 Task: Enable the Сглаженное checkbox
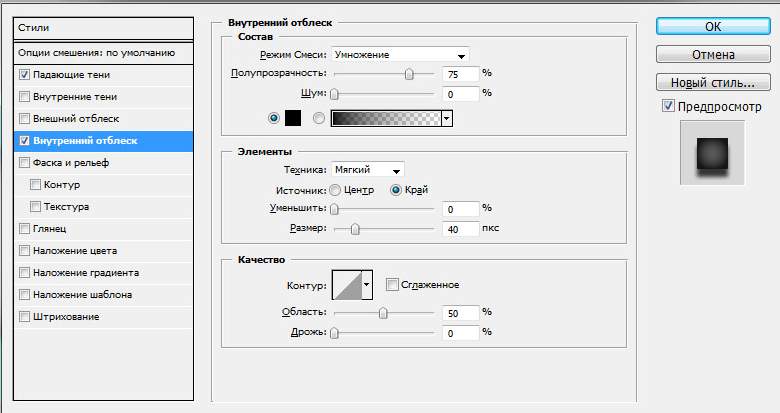392,285
